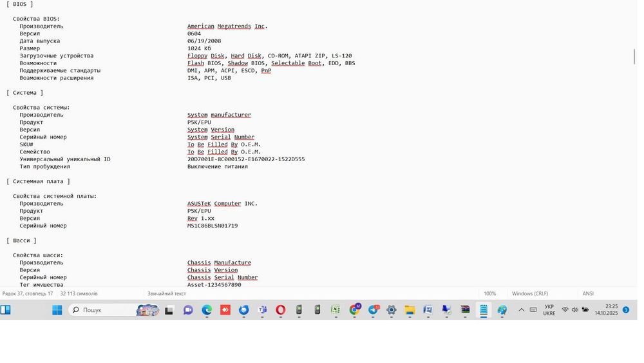Image resolution: width=644 pixels, height=363 pixels.
Task: Click serial number MS1C86BLSN01719
Action: coord(213,226)
